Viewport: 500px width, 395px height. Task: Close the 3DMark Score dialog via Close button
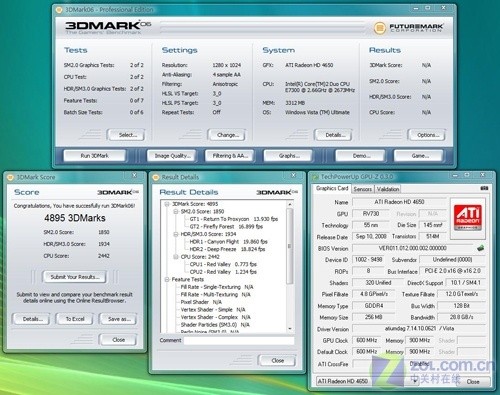pos(118,340)
